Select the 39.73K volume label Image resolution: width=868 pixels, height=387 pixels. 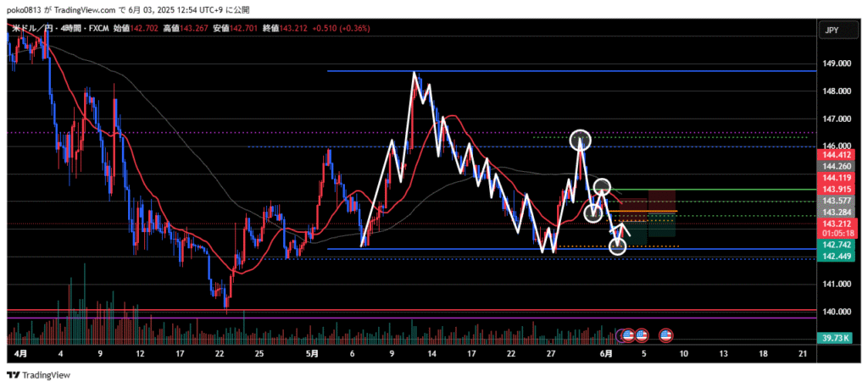click(x=836, y=340)
